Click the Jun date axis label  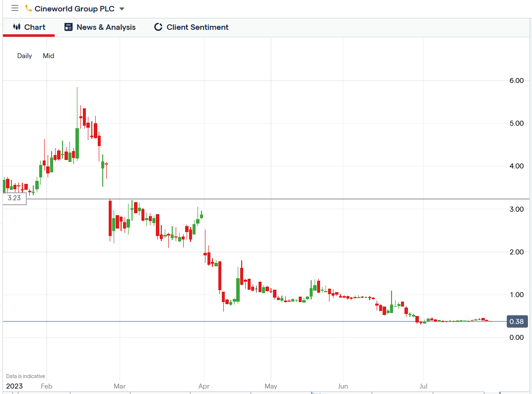click(343, 386)
